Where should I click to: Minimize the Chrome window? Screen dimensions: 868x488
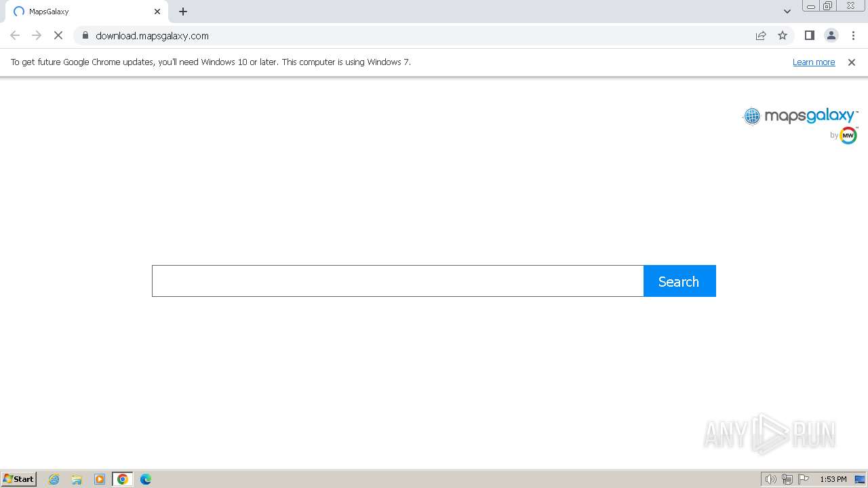[811, 6]
